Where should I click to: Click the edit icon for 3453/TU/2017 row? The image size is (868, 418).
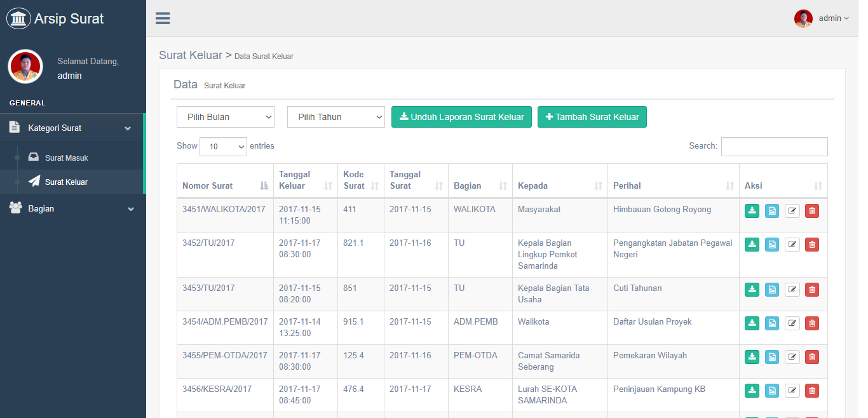(792, 290)
